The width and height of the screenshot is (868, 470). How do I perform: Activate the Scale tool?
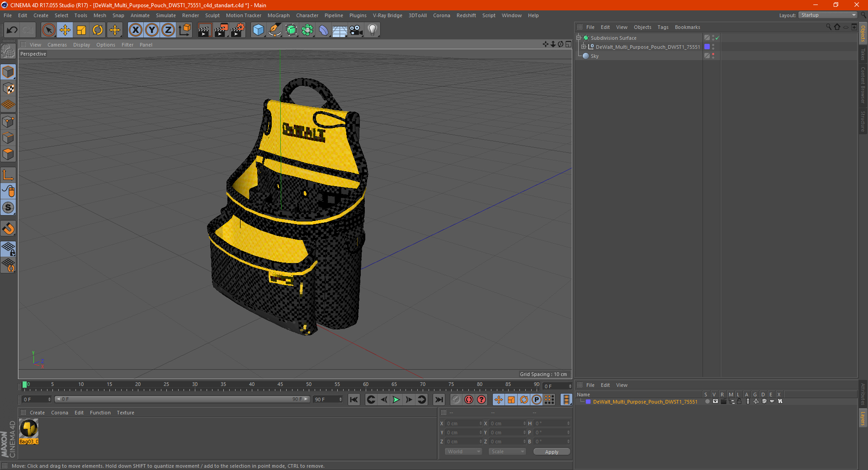coord(81,30)
